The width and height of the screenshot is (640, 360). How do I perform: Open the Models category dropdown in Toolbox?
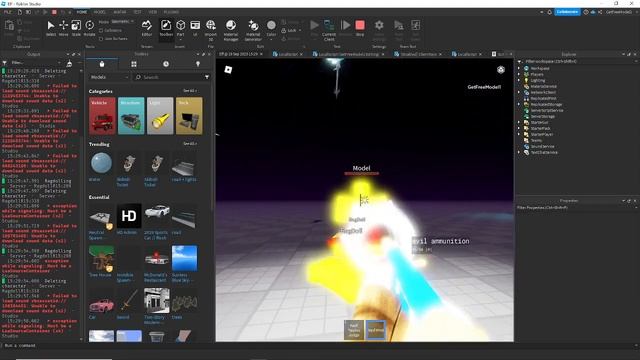point(109,77)
